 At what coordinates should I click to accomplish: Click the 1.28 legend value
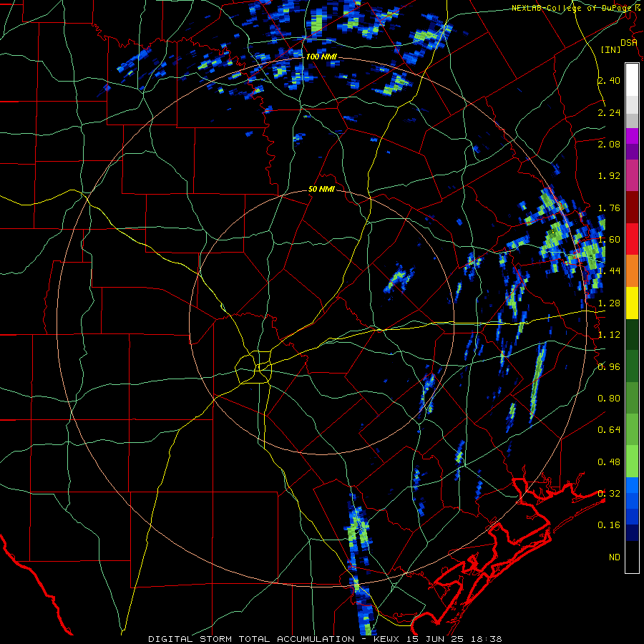click(609, 303)
